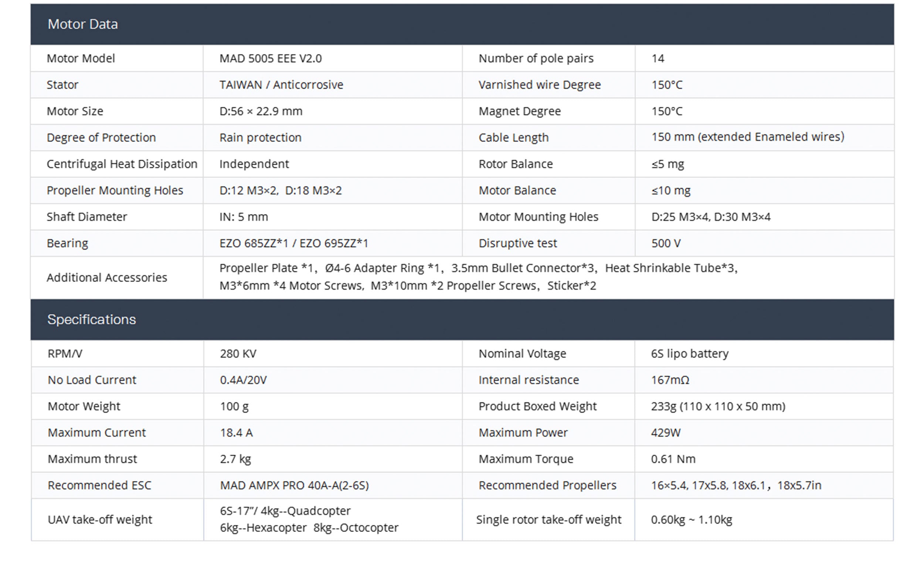Select the 0.60kg ~ 1.10kg value

[x=692, y=519]
